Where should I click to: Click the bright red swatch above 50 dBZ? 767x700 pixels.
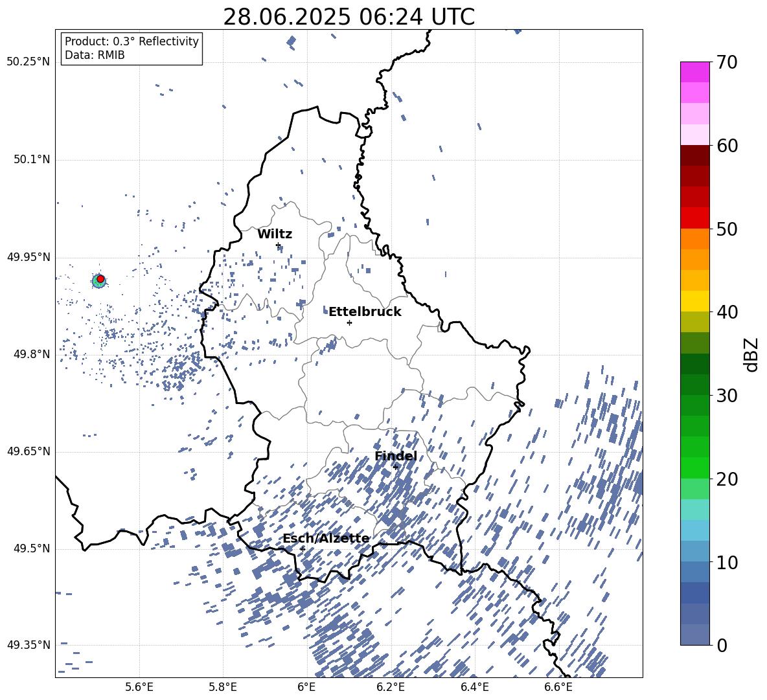(695, 218)
